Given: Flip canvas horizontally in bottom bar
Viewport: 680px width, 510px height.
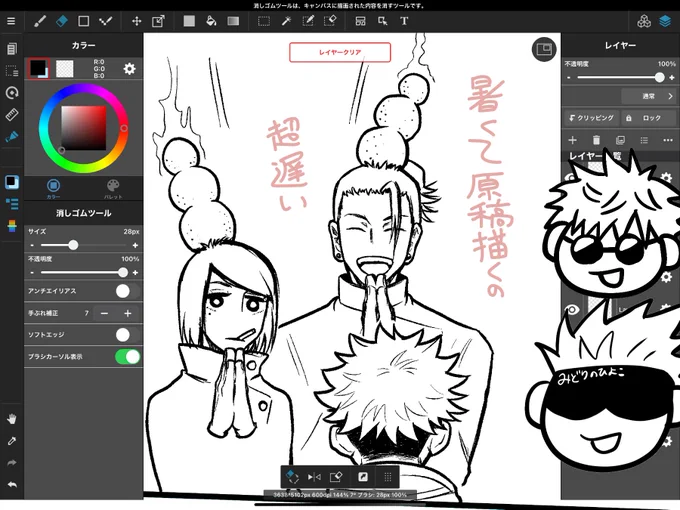Looking at the screenshot, I should [x=314, y=477].
